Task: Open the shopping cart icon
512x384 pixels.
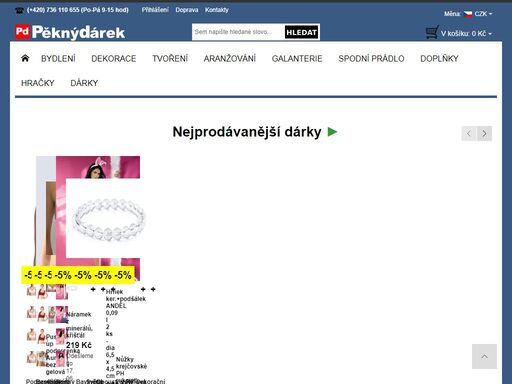Action: click(432, 32)
